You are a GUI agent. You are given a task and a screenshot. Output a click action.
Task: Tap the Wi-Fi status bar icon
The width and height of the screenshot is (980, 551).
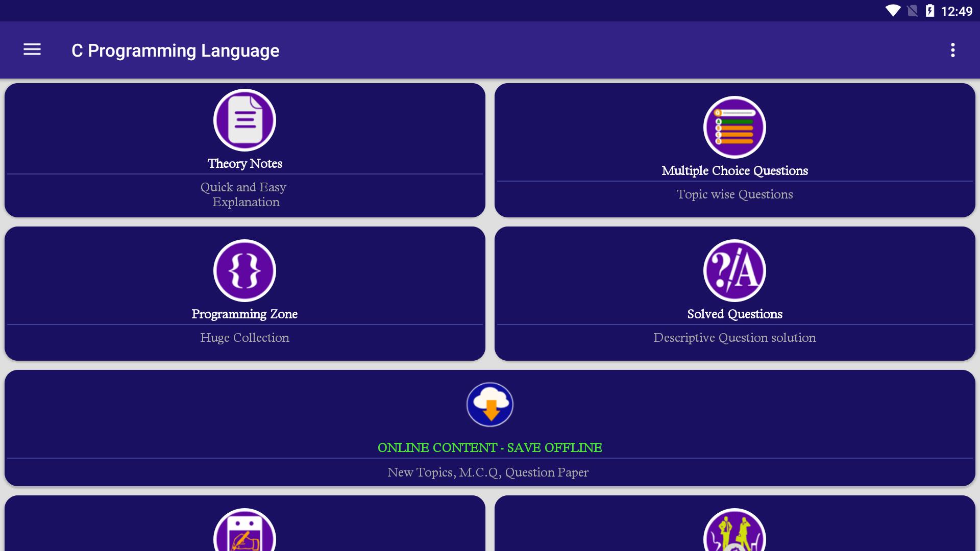click(x=893, y=11)
